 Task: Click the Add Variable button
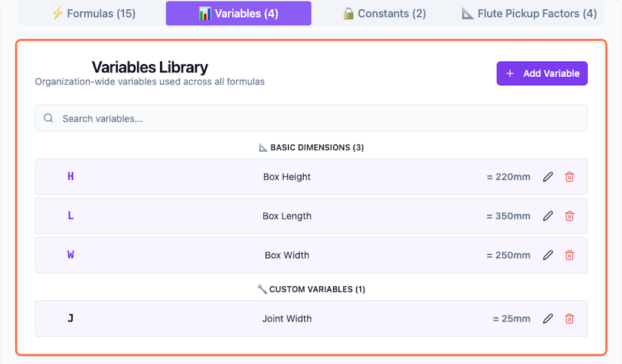[542, 73]
